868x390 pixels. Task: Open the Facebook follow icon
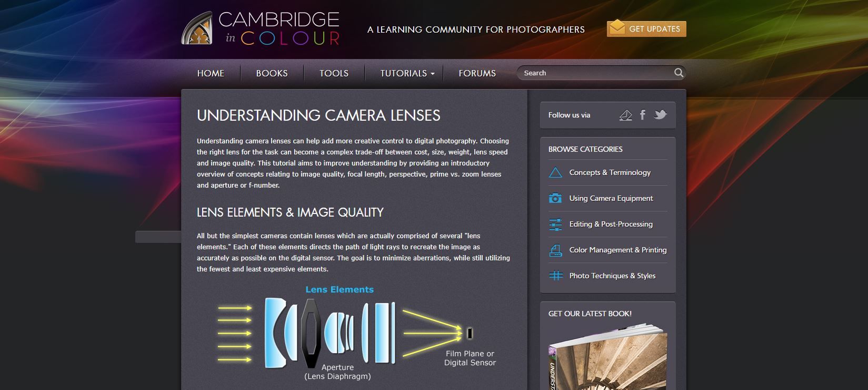pos(643,115)
